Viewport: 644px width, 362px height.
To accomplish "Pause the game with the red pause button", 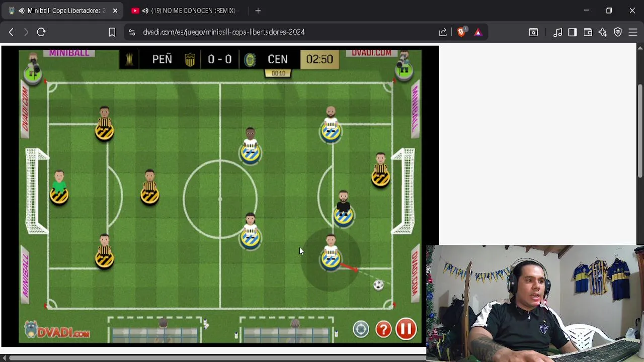I will (406, 329).
